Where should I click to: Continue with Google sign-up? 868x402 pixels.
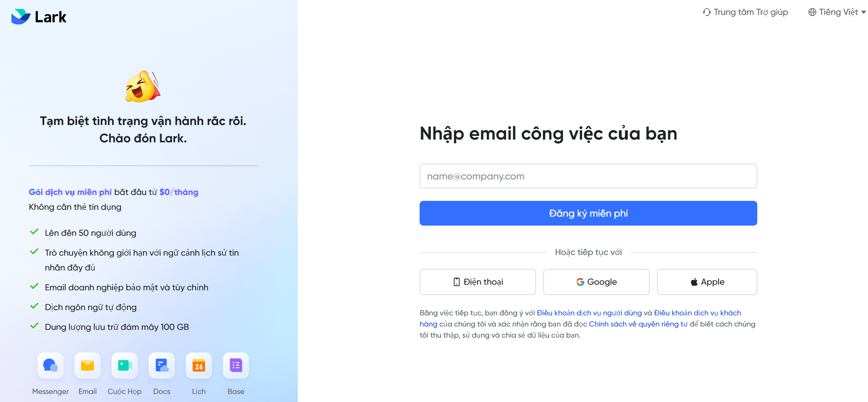click(x=596, y=282)
